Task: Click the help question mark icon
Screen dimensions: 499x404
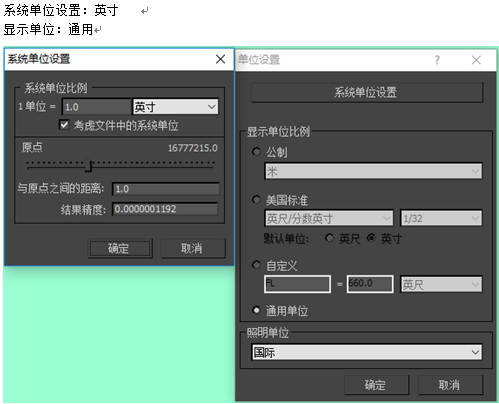Action: (437, 60)
